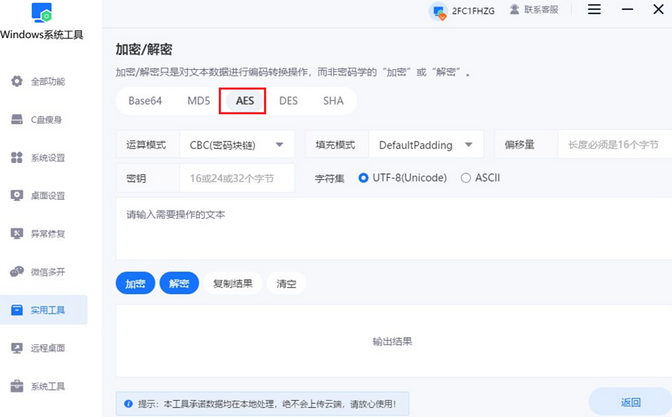672x417 pixels.
Task: Switch to the Base64 tab
Action: point(145,101)
